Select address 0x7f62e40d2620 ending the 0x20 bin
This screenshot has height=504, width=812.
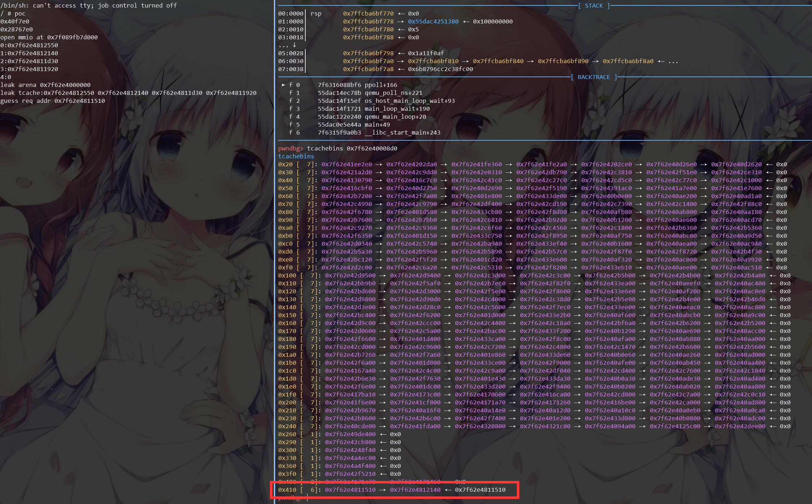[737, 164]
